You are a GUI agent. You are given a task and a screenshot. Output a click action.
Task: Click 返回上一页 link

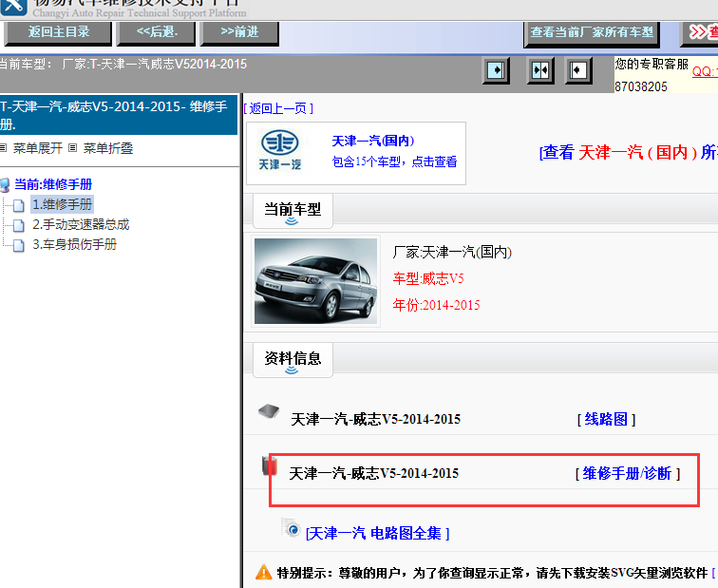278,108
